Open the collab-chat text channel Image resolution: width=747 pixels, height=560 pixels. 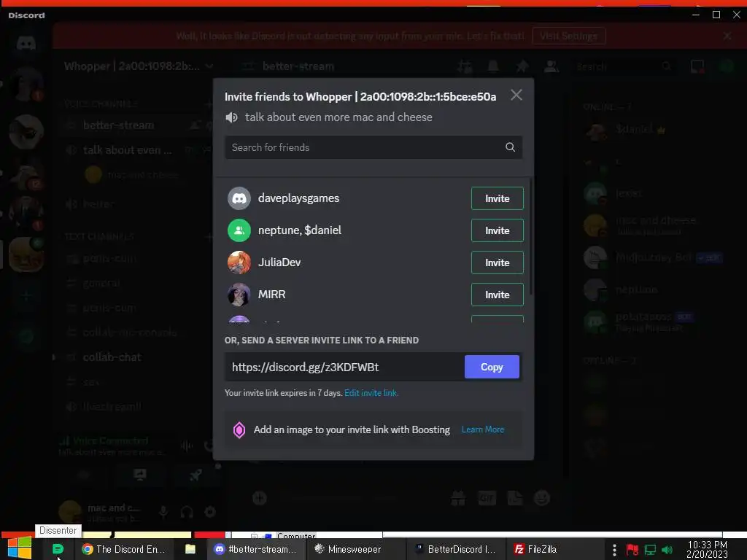coord(112,357)
